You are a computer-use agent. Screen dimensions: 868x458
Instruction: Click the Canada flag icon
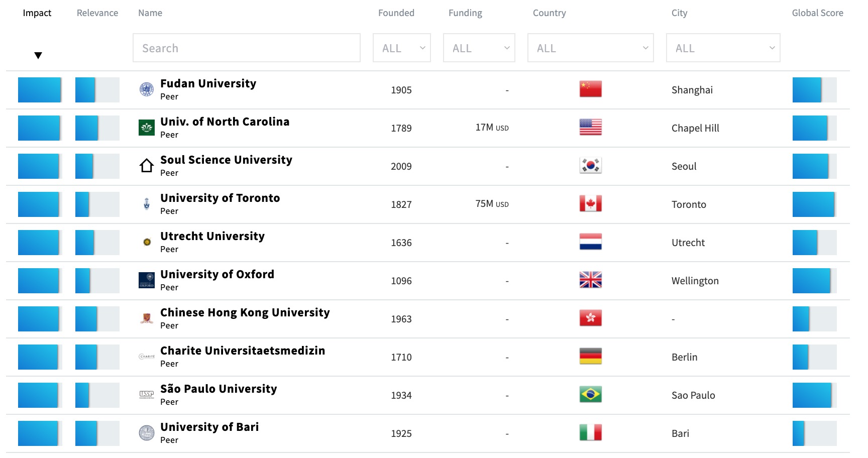click(x=590, y=204)
